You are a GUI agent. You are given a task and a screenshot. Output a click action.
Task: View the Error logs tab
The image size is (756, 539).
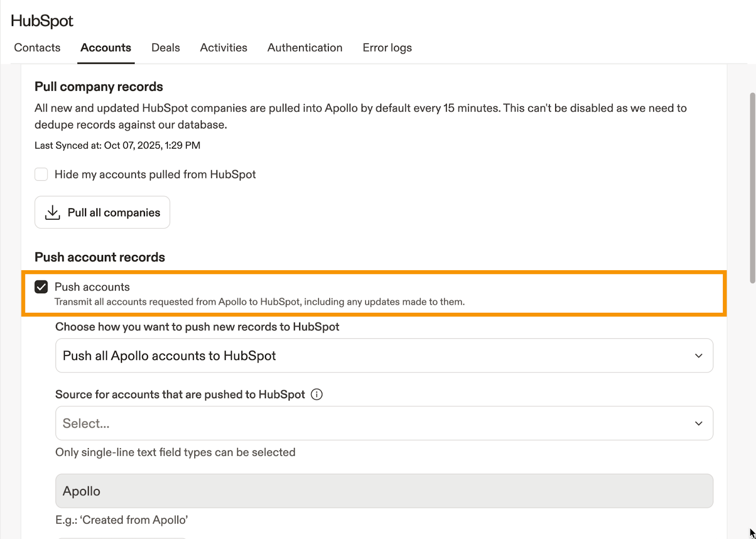click(x=387, y=48)
